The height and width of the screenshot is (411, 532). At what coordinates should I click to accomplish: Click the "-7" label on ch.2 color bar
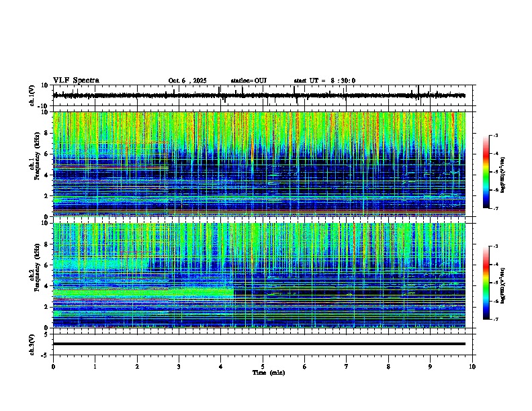(495, 319)
